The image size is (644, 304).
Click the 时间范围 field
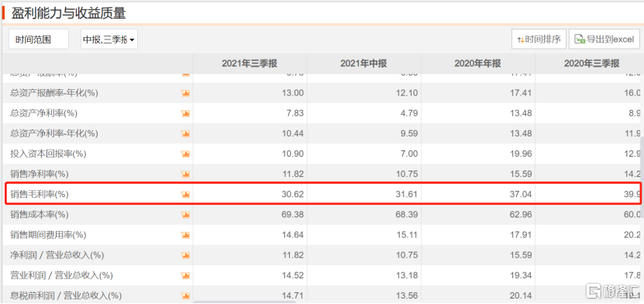tap(39, 40)
